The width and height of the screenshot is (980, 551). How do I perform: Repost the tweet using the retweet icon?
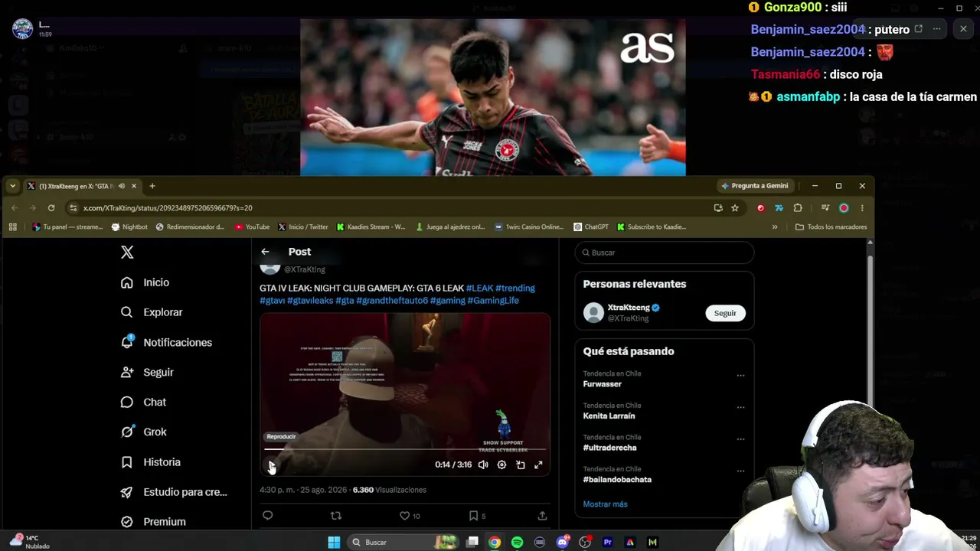[335, 516]
